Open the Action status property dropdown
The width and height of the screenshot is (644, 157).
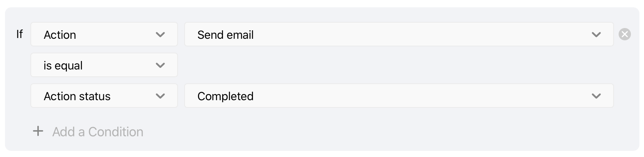104,96
